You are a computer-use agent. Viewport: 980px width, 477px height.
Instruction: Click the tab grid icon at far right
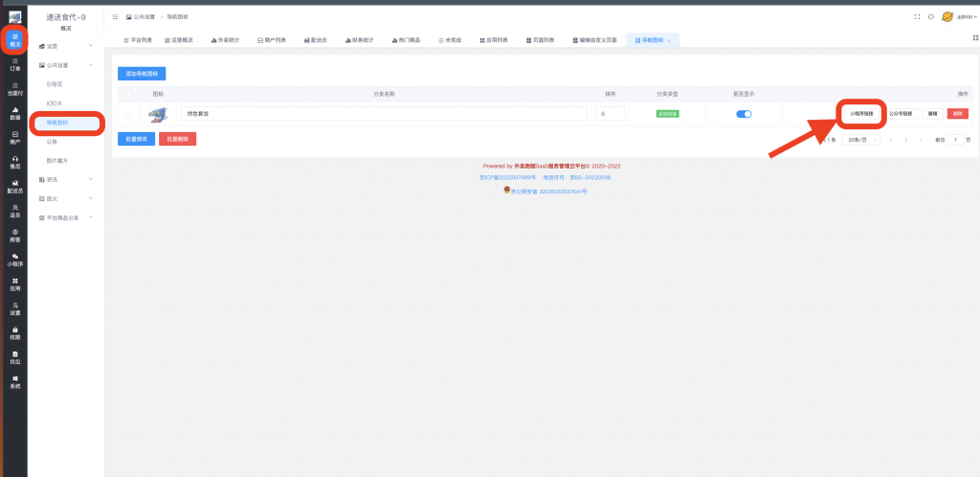tap(975, 38)
